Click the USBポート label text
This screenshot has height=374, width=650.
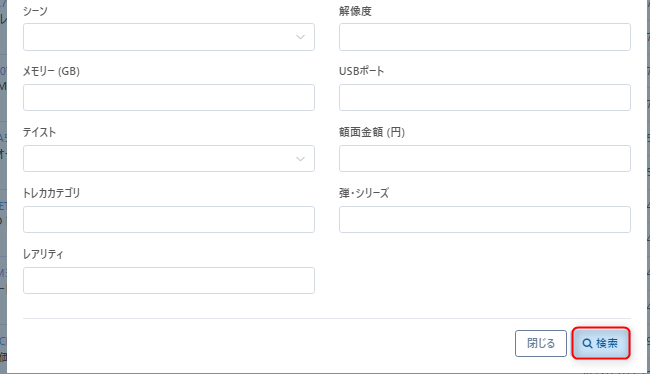coord(361,71)
